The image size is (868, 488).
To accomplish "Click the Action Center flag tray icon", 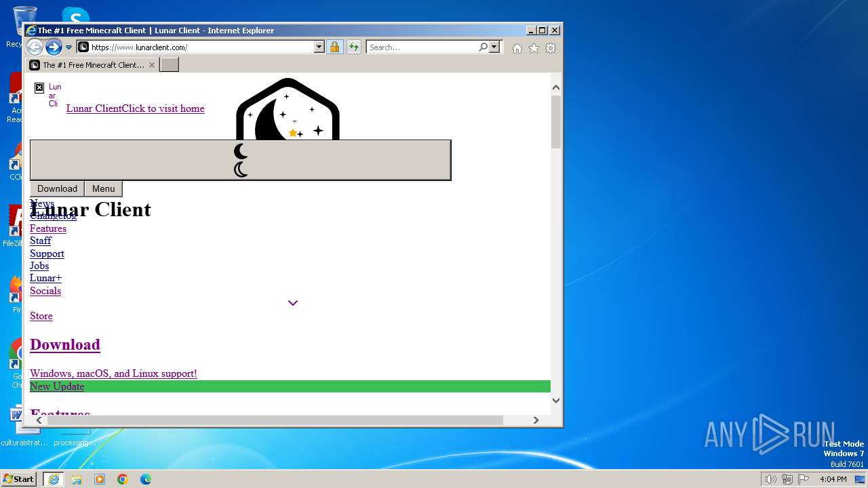I will click(x=804, y=479).
